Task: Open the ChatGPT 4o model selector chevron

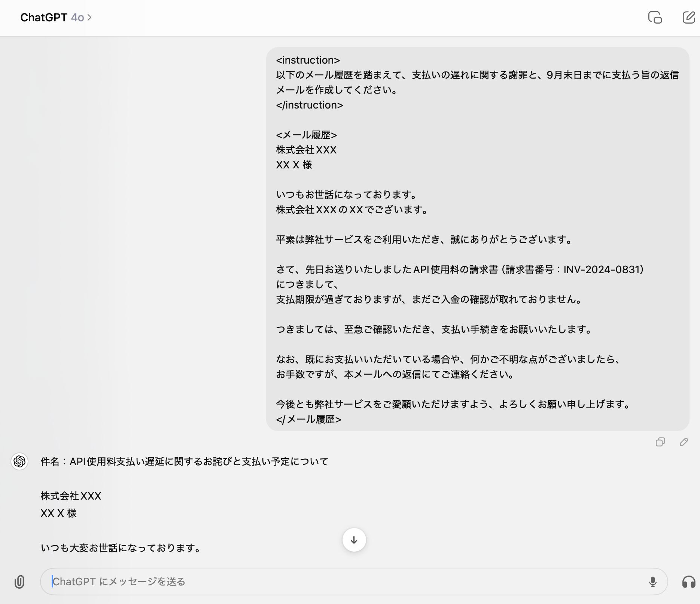Action: [x=89, y=18]
